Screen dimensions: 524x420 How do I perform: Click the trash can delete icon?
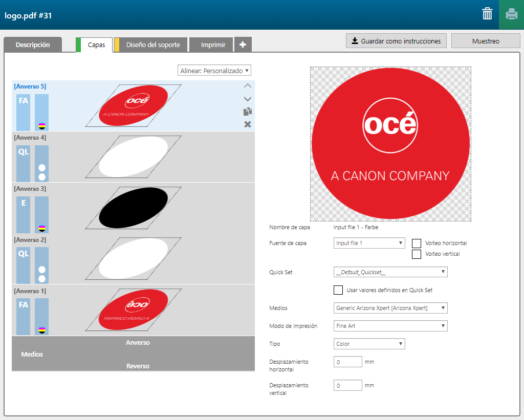point(487,14)
